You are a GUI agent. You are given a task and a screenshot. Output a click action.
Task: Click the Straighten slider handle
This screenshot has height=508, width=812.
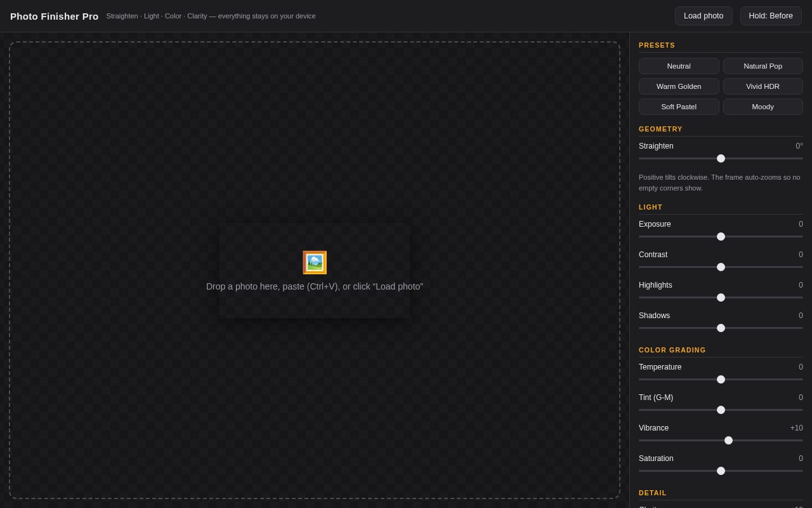(721, 158)
